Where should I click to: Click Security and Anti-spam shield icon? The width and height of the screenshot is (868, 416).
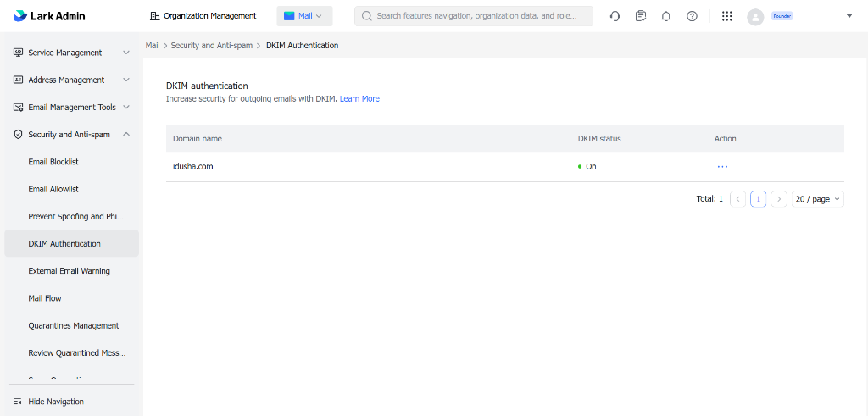click(x=18, y=135)
